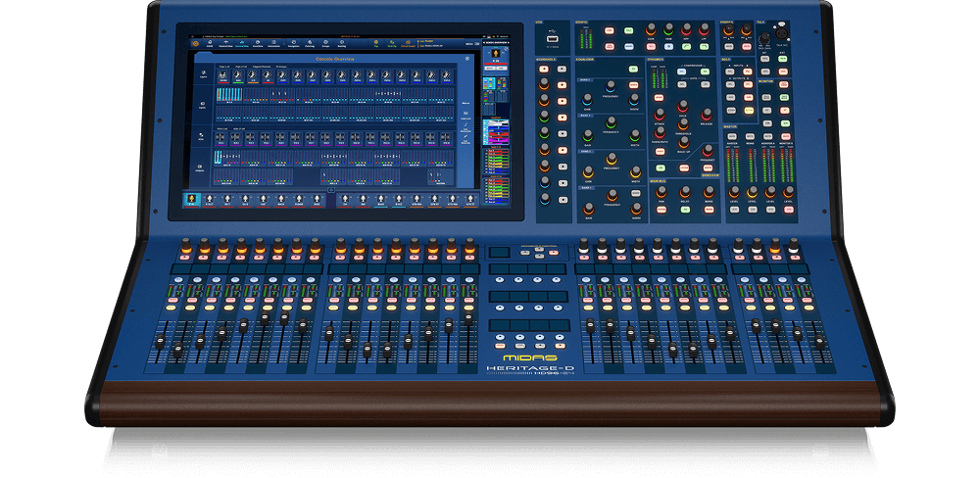
Task: Click the Dynamics RELEASE knob
Action: pyautogui.click(x=707, y=114)
